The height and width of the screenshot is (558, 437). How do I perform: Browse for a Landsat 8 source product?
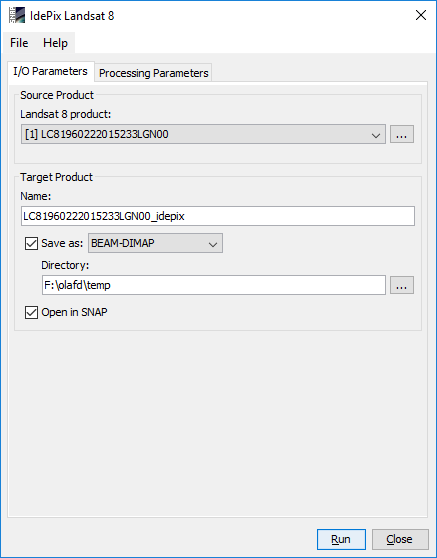click(x=402, y=134)
